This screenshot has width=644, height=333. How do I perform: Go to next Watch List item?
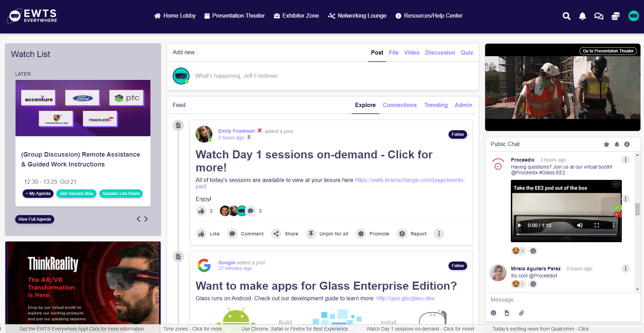click(146, 219)
